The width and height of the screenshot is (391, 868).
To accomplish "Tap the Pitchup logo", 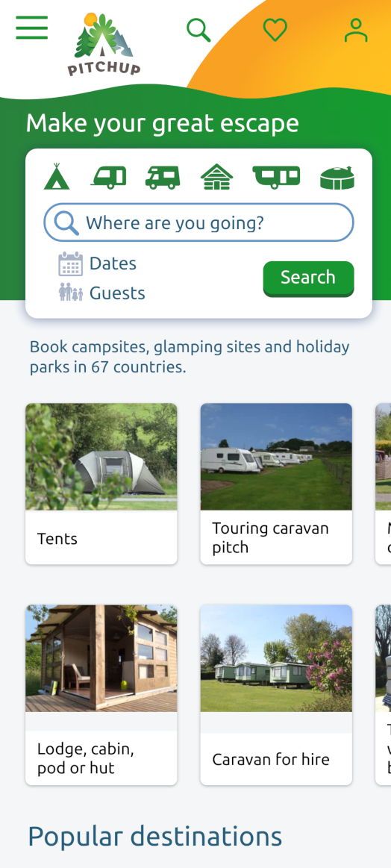I will pos(104,44).
